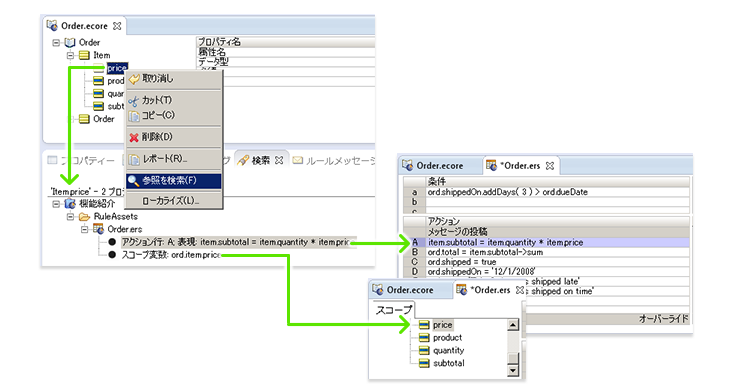Select price in the スコープ list
This screenshot has width=750, height=391.
click(442, 325)
